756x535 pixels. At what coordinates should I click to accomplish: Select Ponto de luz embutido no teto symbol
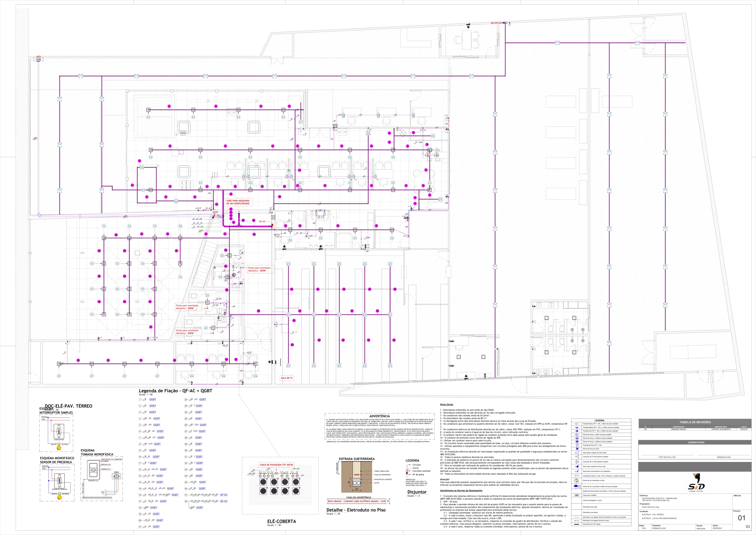576,480
